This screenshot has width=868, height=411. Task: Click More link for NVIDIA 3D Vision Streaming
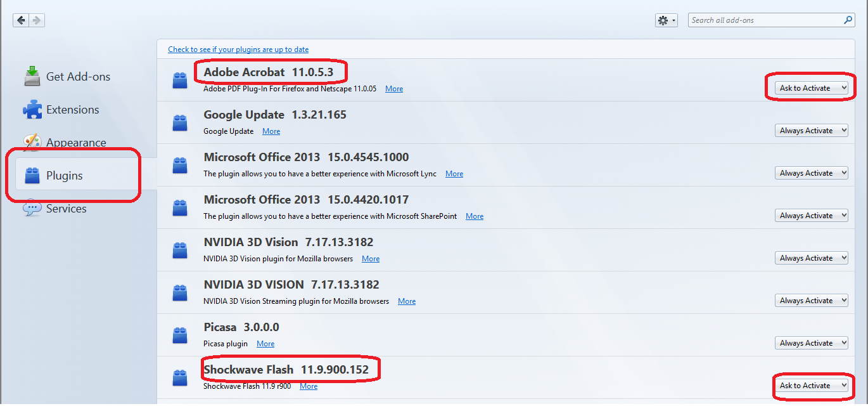(407, 301)
